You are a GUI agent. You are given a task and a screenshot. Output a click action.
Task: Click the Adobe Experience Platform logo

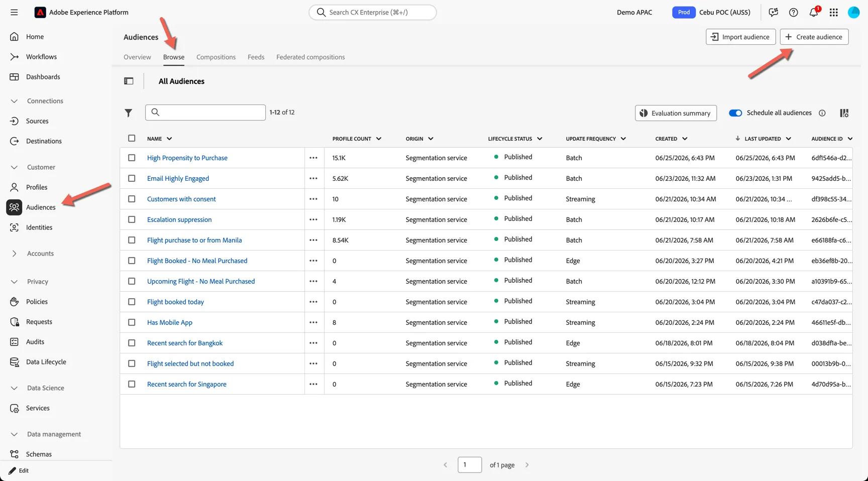[40, 13]
